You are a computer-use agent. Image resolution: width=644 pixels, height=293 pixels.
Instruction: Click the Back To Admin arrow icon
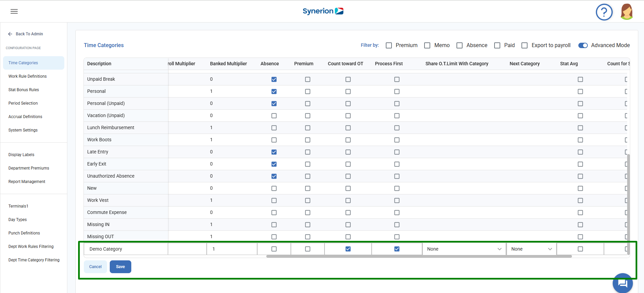point(10,34)
